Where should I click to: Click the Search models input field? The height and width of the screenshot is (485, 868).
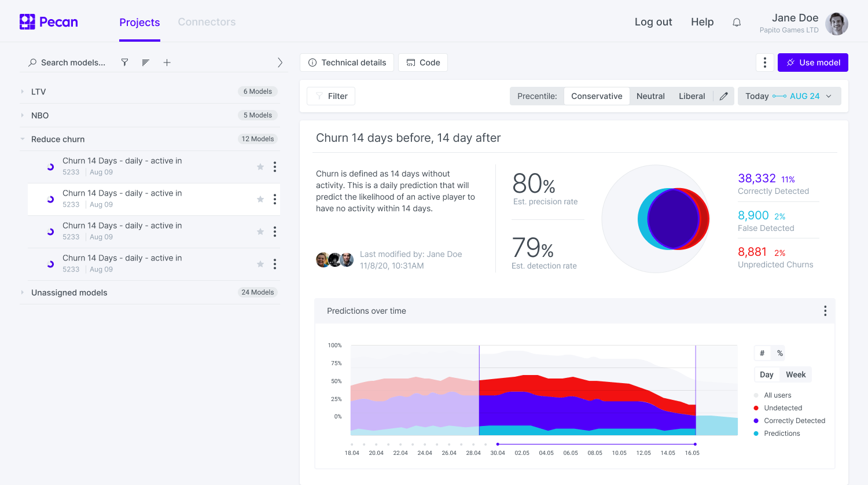click(73, 63)
